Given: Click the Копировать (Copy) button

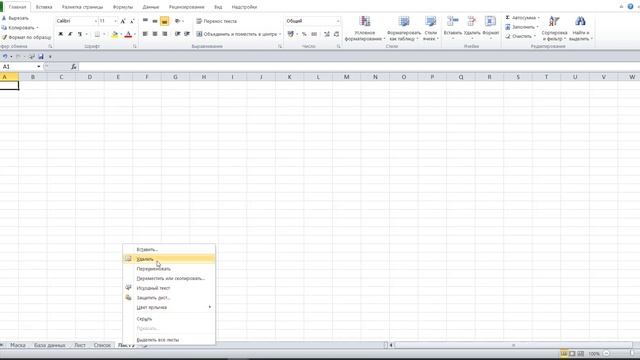Looking at the screenshot, I should click(20, 28).
